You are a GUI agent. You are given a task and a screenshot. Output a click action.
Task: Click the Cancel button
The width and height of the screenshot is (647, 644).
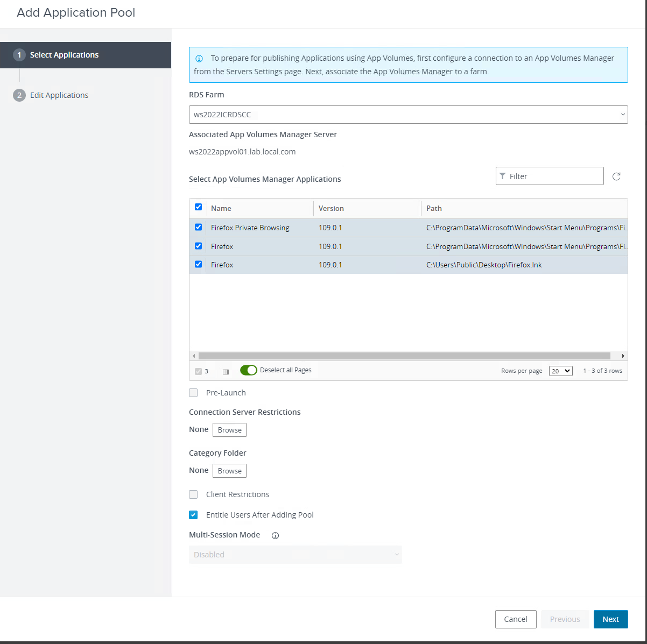tap(516, 619)
